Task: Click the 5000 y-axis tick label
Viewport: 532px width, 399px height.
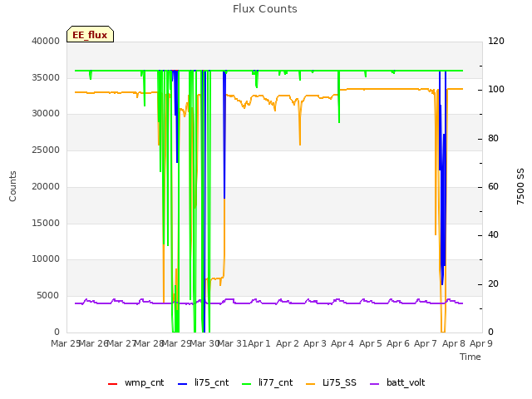Action: 48,296
